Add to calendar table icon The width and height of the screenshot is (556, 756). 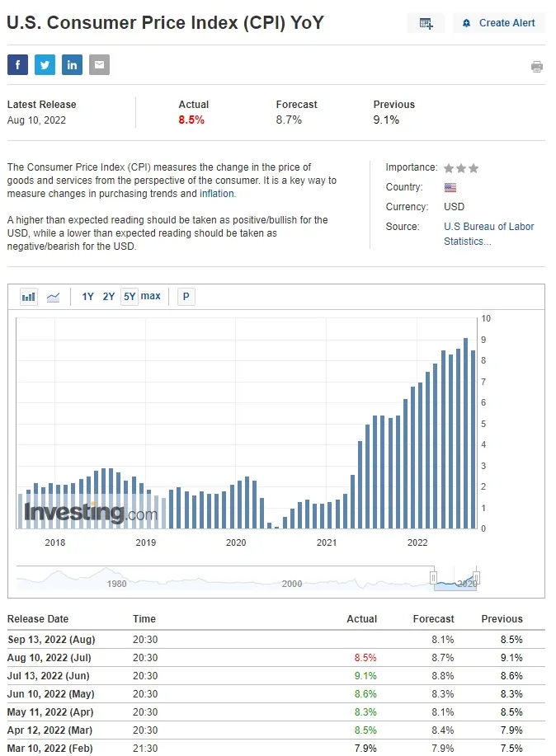tap(426, 23)
